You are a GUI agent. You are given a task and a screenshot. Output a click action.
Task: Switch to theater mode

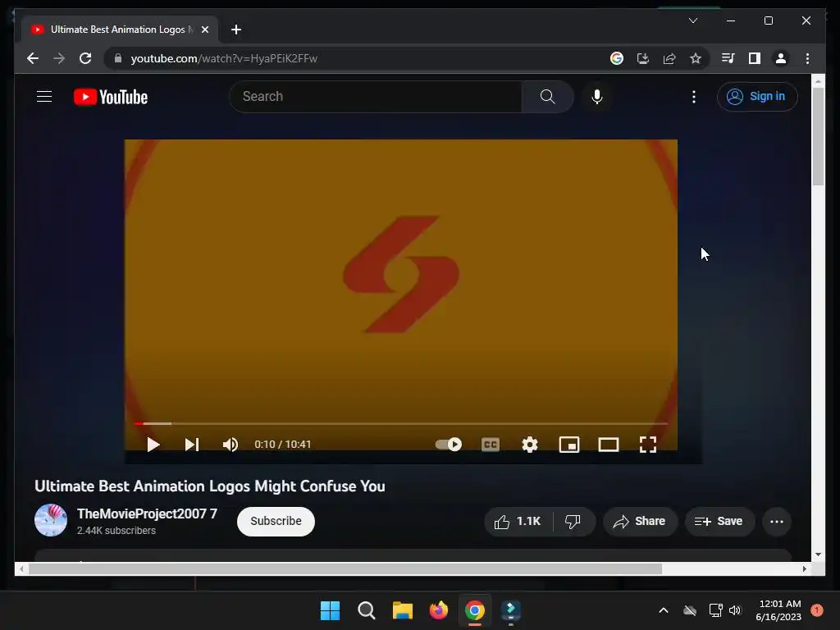click(x=609, y=445)
